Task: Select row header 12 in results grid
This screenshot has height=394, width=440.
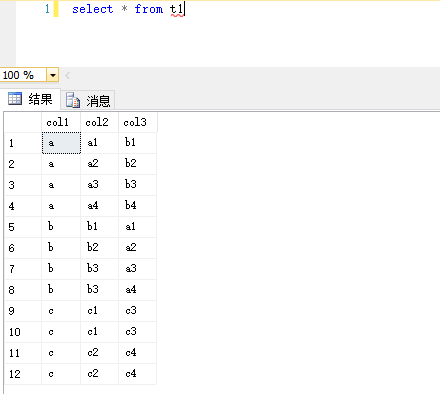Action: [x=23, y=374]
